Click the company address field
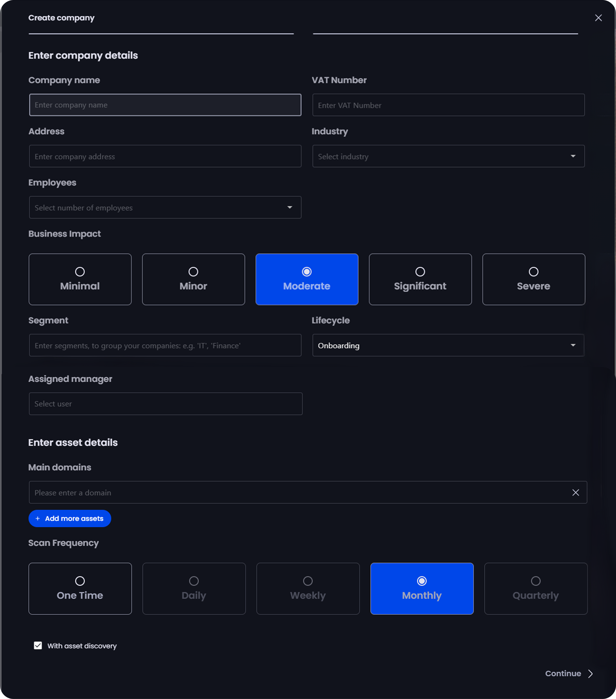This screenshot has height=699, width=616. pyautogui.click(x=165, y=156)
